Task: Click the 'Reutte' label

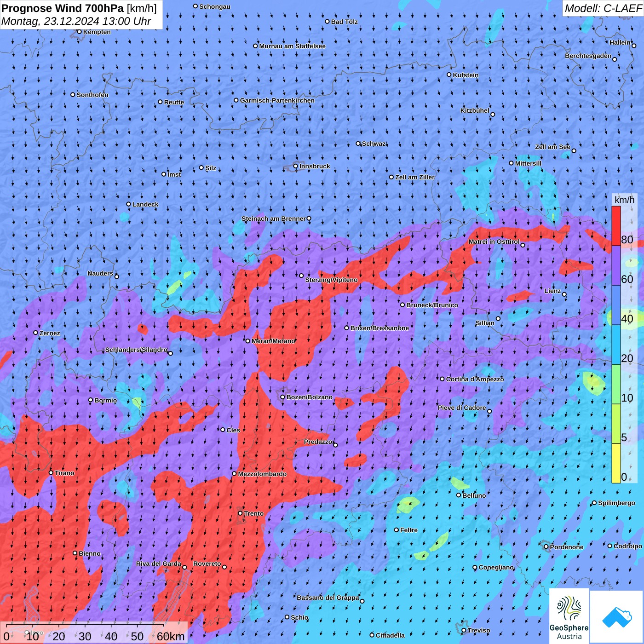Action: [174, 102]
